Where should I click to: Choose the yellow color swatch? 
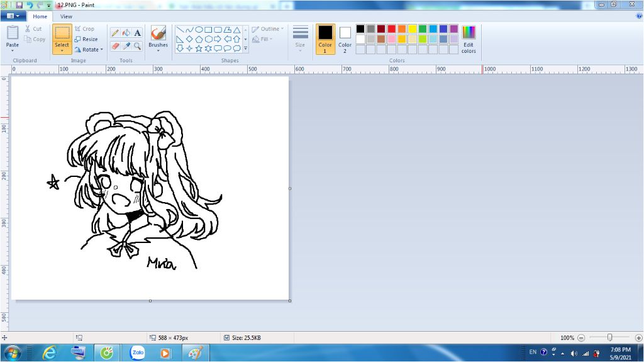click(412, 29)
